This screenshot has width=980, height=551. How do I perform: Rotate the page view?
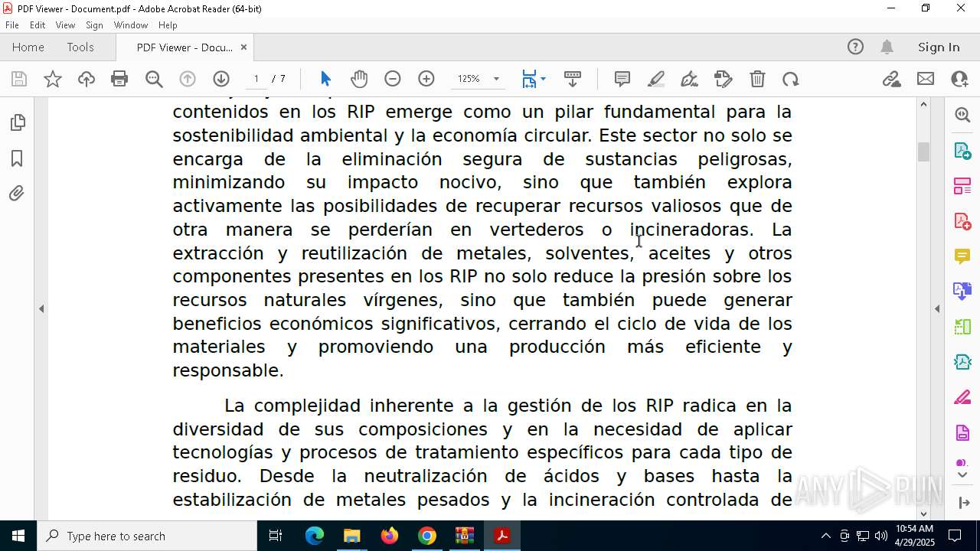791,79
